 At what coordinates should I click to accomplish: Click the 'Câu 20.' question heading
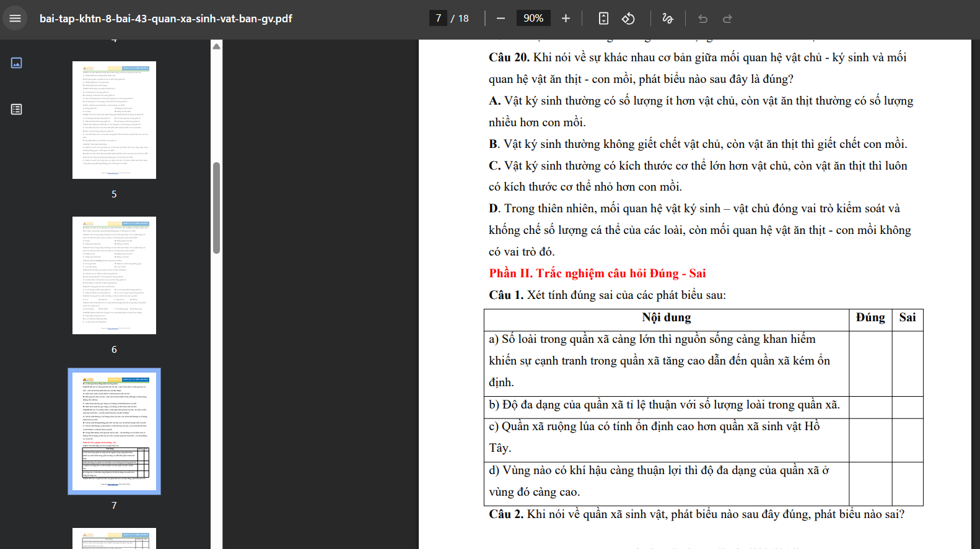509,58
